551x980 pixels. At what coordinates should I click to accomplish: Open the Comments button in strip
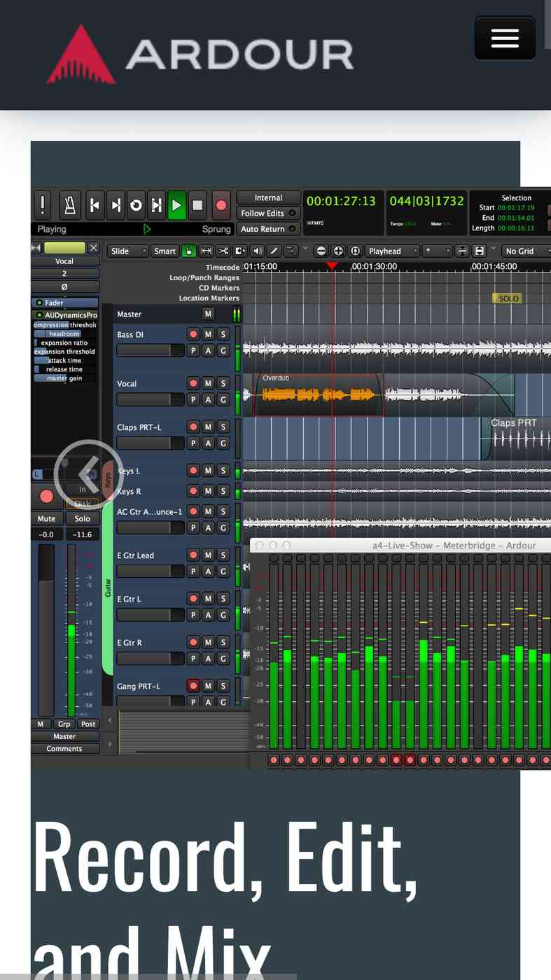click(x=64, y=749)
